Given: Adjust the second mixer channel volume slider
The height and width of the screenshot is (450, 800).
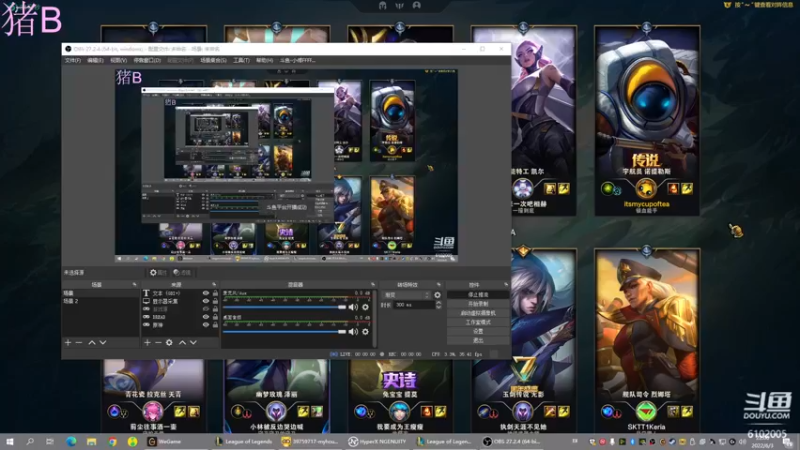Looking at the screenshot, I should point(285,332).
